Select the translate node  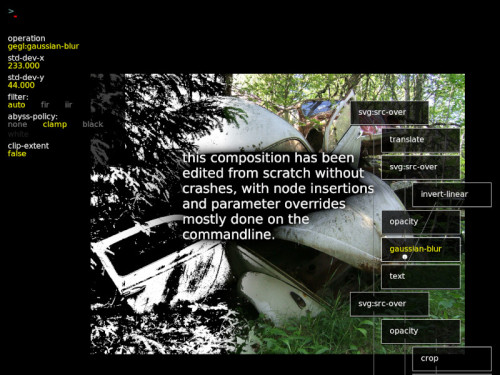(x=421, y=140)
